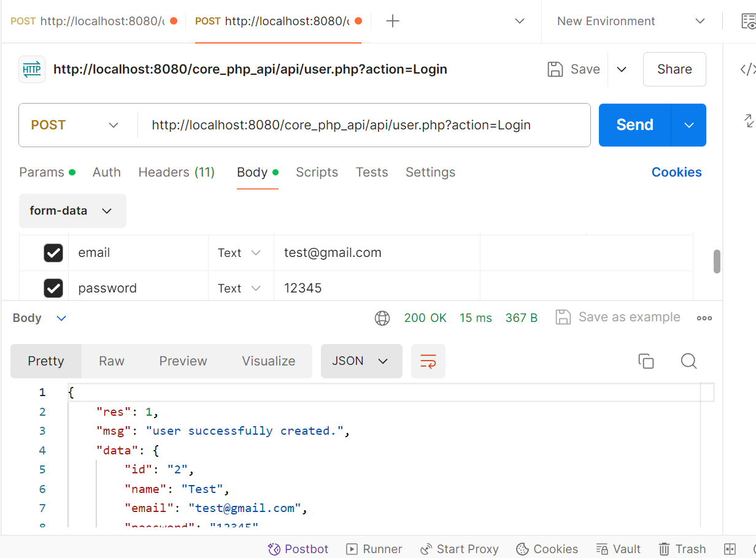The width and height of the screenshot is (756, 558).
Task: Open the POST method dropdown
Action: (x=75, y=125)
